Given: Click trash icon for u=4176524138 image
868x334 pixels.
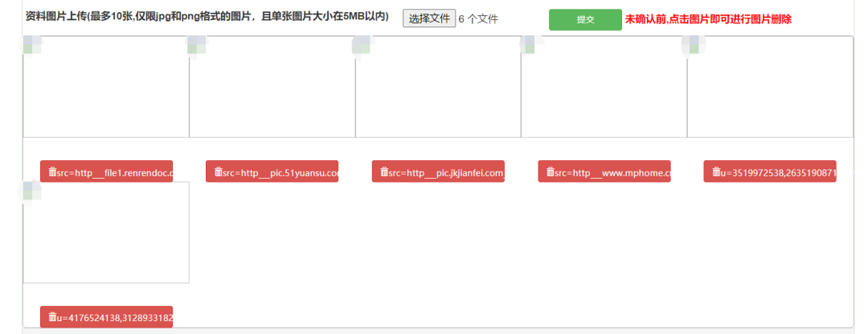Looking at the screenshot, I should (52, 318).
